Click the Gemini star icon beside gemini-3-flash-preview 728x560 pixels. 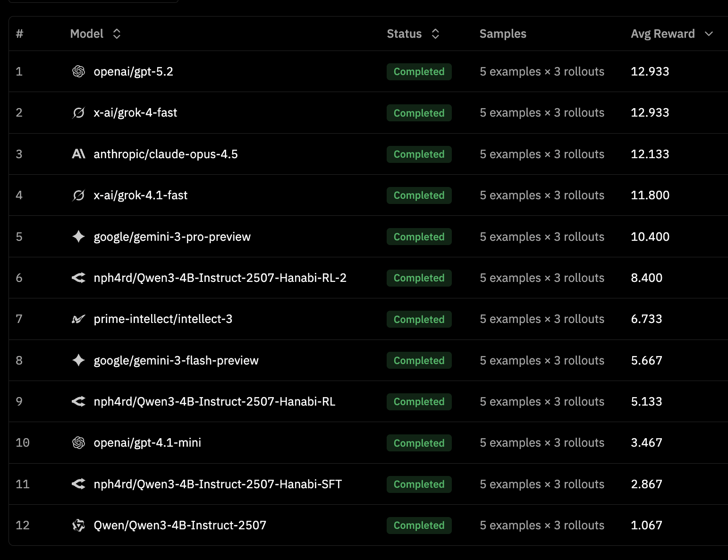click(x=78, y=360)
